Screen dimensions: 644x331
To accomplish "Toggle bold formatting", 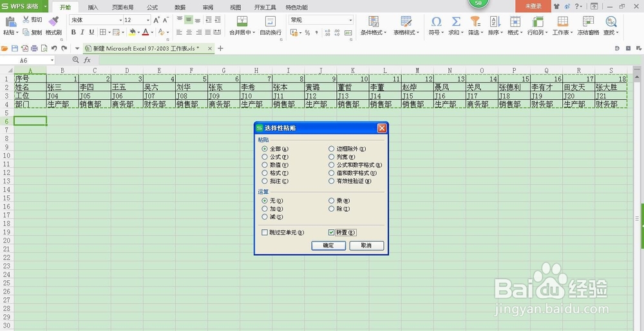I will 73,32.
